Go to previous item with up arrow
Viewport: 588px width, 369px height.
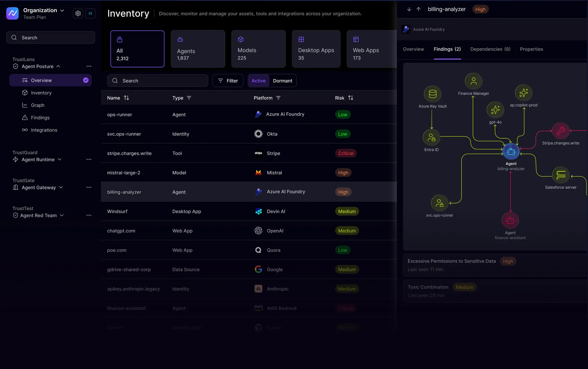pyautogui.click(x=418, y=9)
